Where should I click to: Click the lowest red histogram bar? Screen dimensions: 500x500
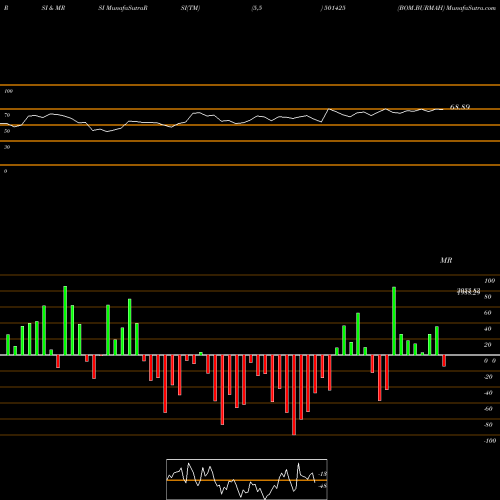[x=294, y=395]
